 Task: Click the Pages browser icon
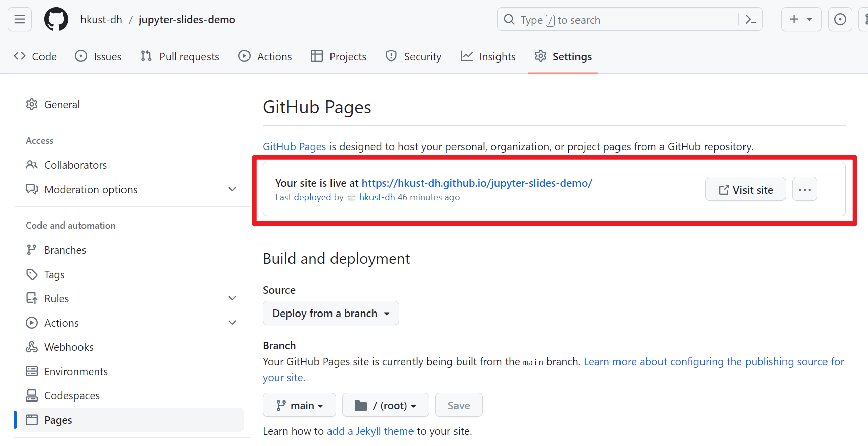[x=32, y=420]
